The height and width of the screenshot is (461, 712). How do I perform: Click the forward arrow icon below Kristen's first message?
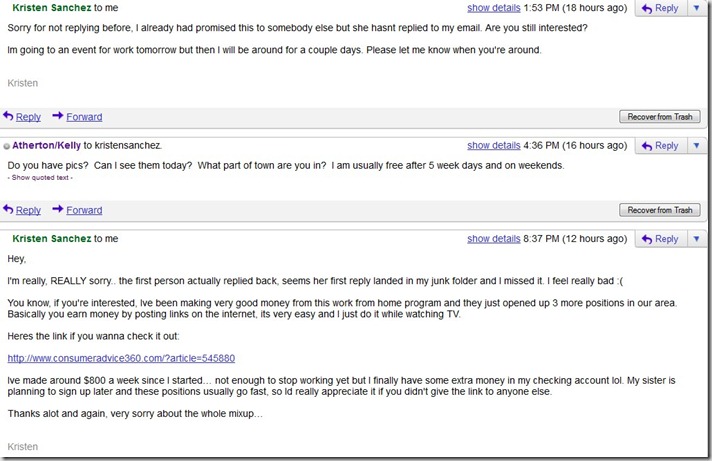tap(58, 116)
